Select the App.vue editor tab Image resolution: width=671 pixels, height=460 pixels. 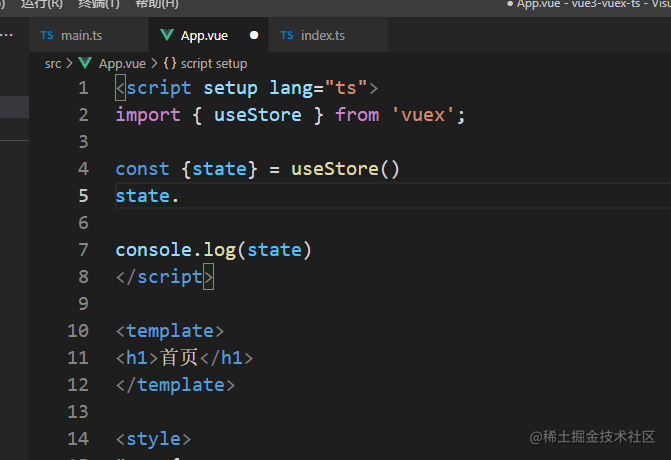(x=208, y=35)
